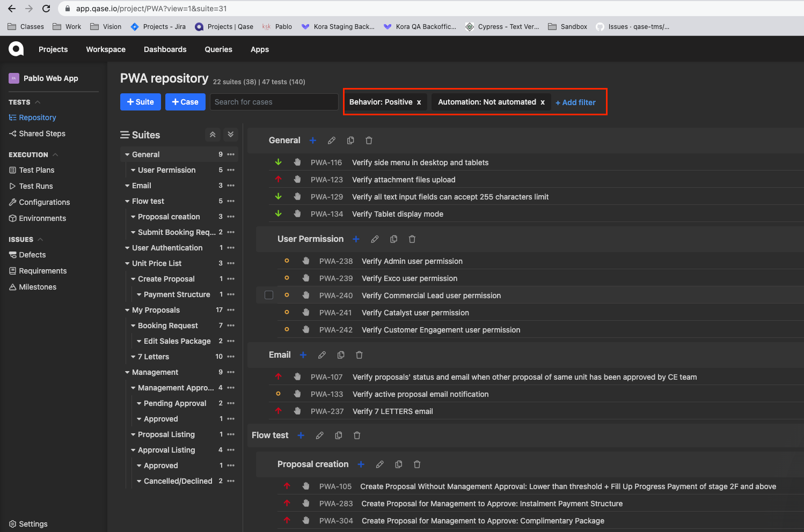Open case PWA-116 side menu test
This screenshot has width=804, height=532.
[x=420, y=162]
